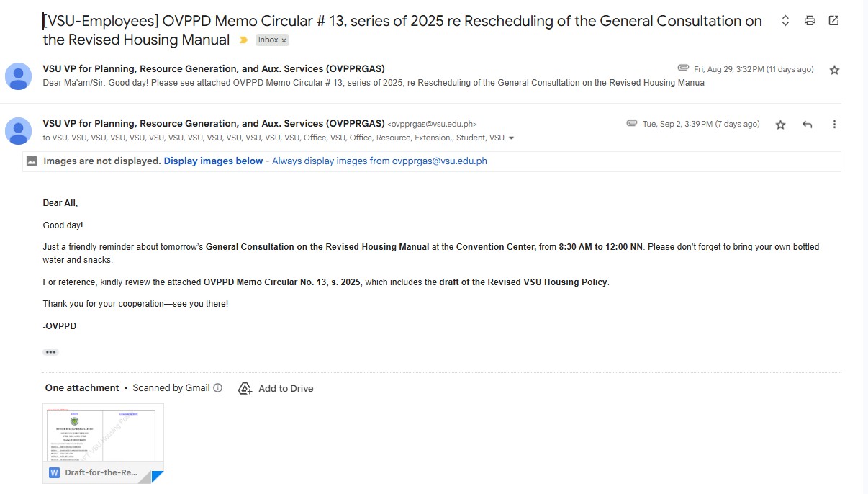
Task: Star the Aug 29 message
Action: point(834,70)
